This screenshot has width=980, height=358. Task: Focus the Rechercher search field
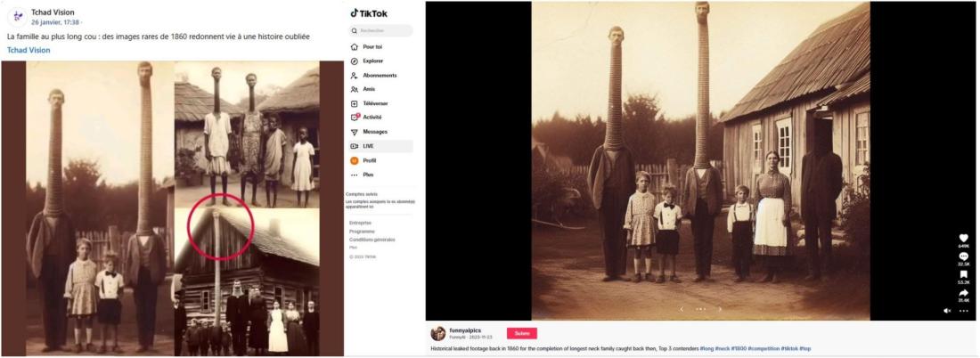click(x=381, y=30)
